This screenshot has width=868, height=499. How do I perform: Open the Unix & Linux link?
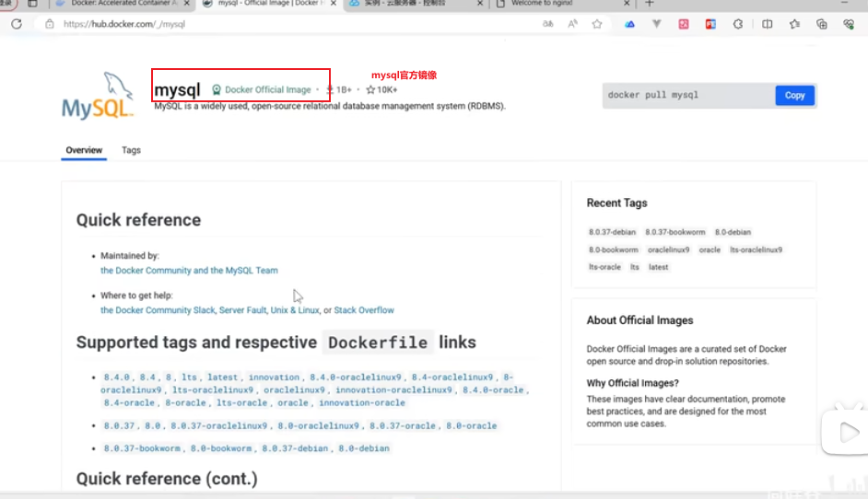[295, 310]
